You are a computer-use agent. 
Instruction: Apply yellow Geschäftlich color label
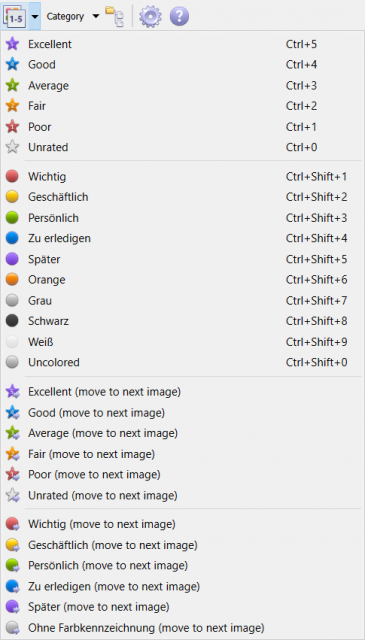182,197
